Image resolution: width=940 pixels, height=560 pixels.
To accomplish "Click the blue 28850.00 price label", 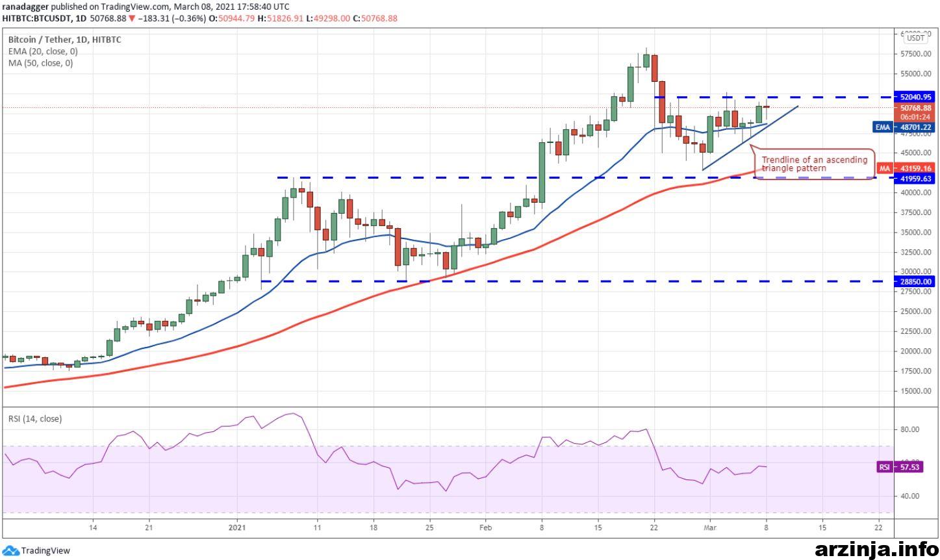I will click(916, 282).
